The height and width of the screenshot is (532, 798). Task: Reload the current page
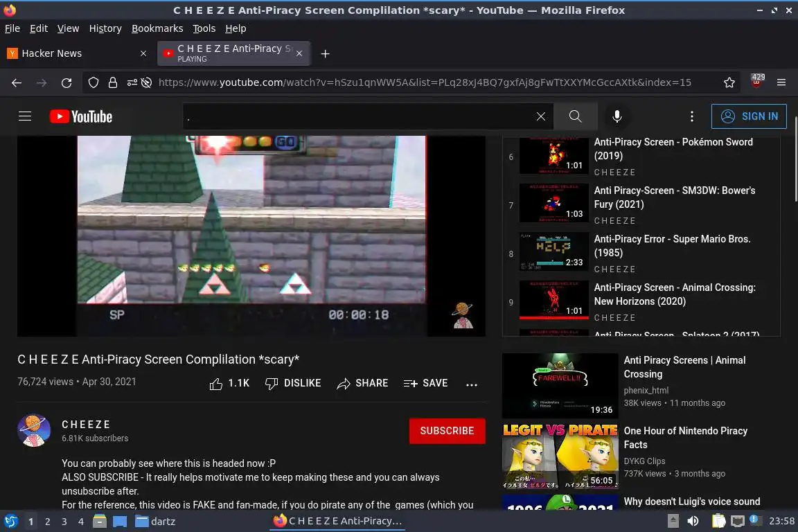(66, 82)
